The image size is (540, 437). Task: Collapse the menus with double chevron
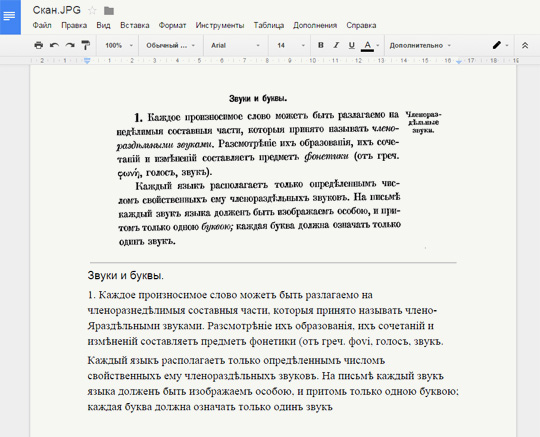click(x=525, y=45)
